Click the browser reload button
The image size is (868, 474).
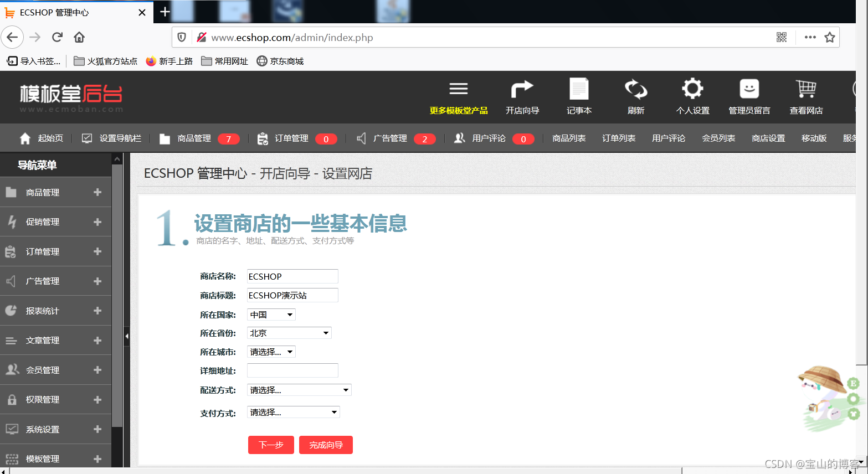[57, 37]
